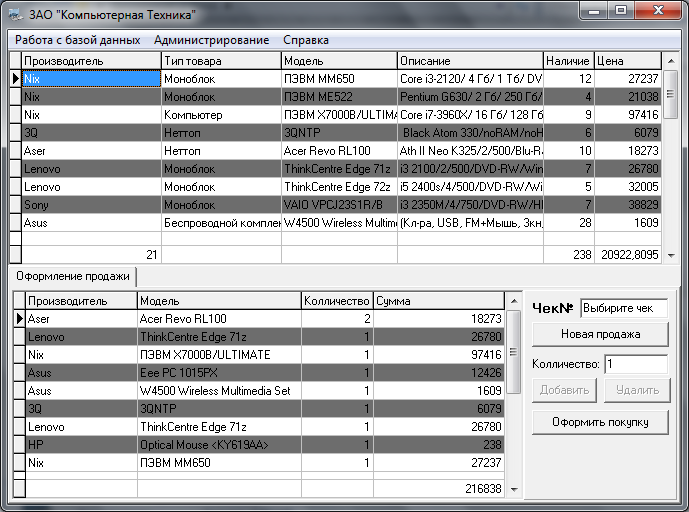Click the stock cell showing 28

(569, 223)
